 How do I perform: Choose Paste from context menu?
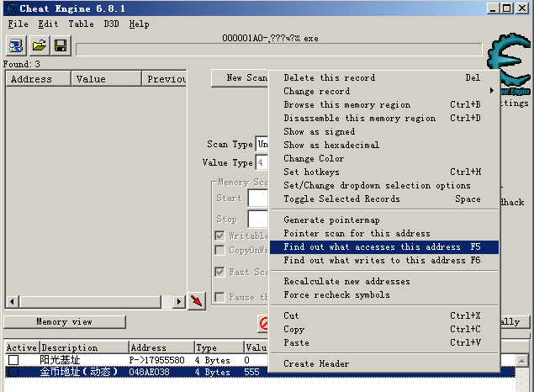pos(384,342)
